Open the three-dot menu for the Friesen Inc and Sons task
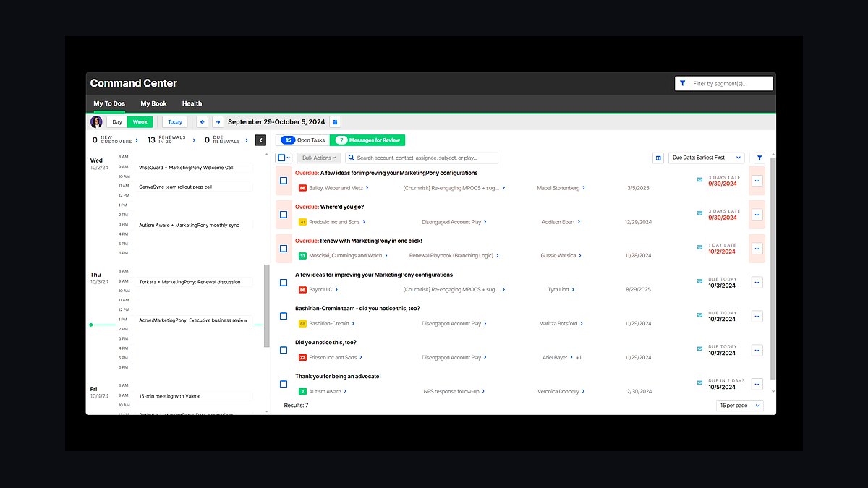This screenshot has height=488, width=868. (x=757, y=351)
